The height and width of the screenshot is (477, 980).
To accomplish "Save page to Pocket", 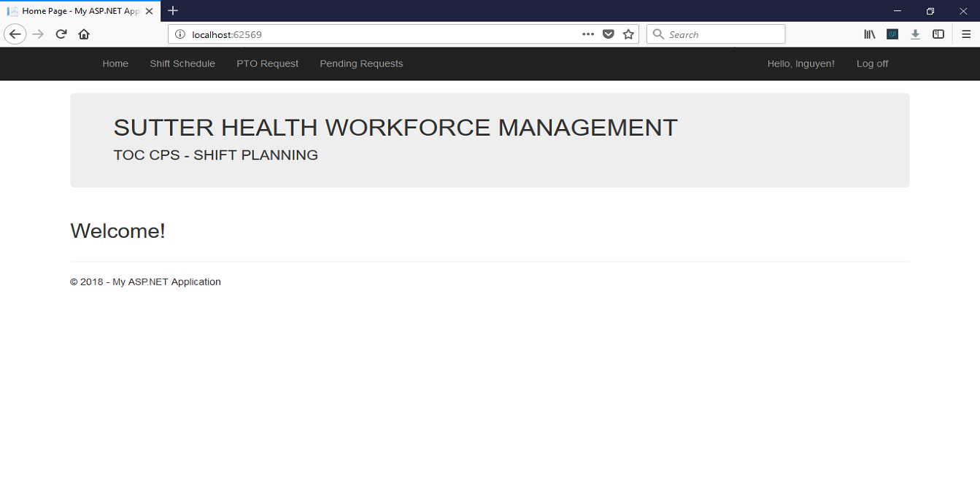I will 608,34.
